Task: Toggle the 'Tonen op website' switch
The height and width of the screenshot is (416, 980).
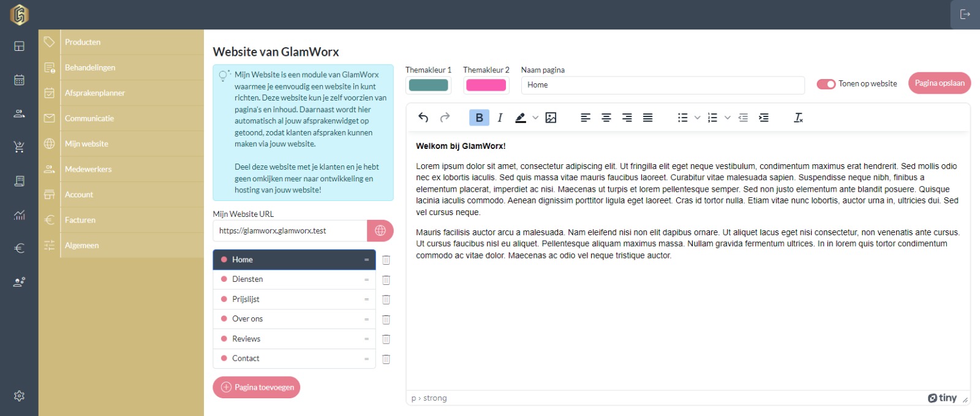Action: [826, 84]
